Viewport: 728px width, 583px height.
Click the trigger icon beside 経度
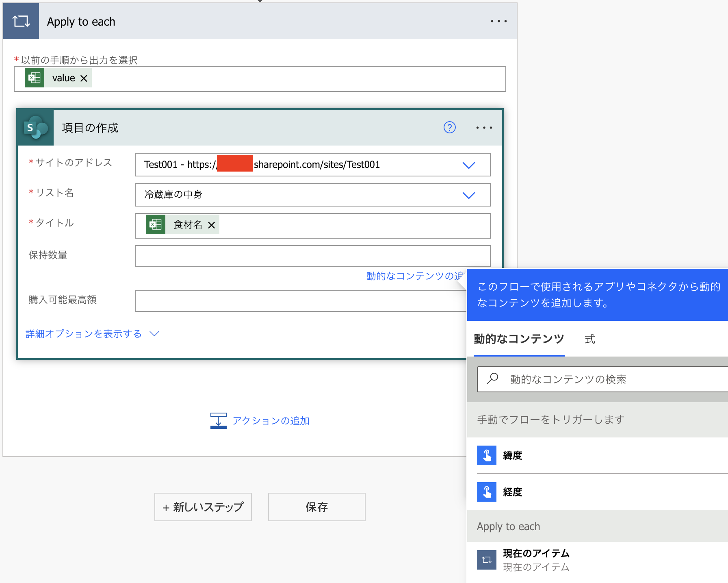pyautogui.click(x=487, y=492)
